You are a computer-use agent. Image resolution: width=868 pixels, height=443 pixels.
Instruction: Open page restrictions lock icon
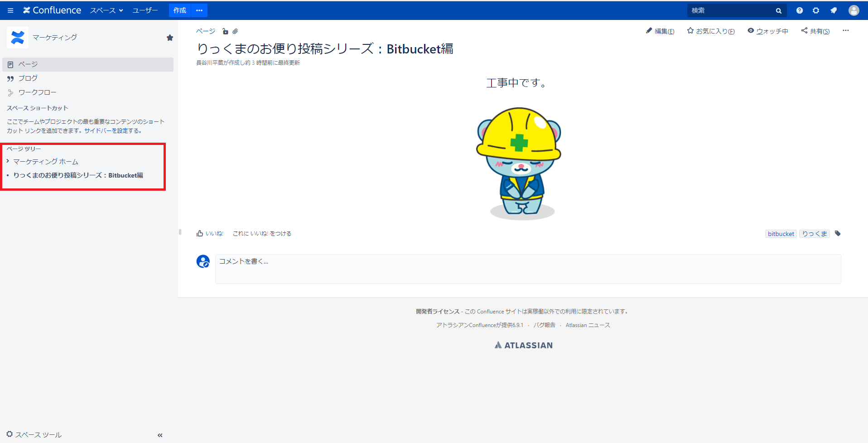click(225, 31)
